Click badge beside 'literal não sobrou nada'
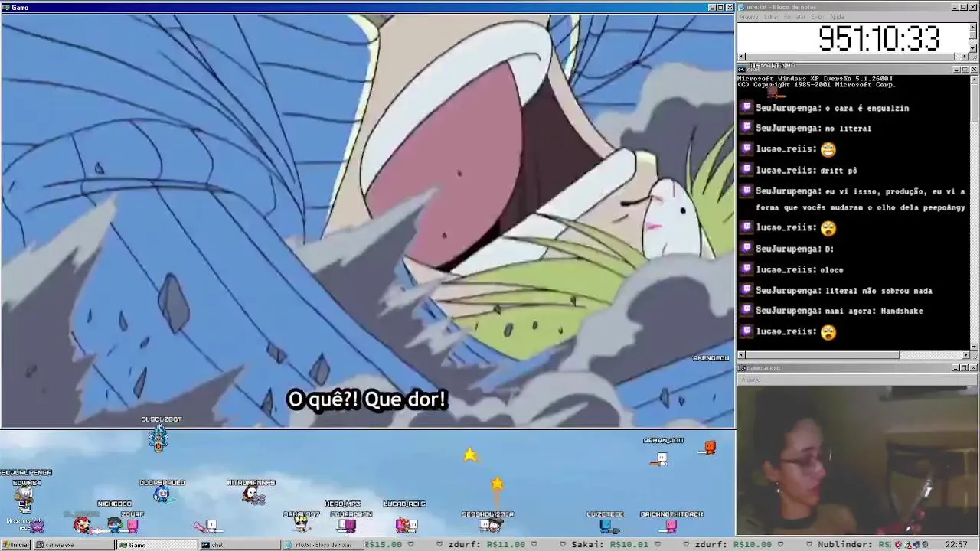980x551 pixels. (747, 290)
